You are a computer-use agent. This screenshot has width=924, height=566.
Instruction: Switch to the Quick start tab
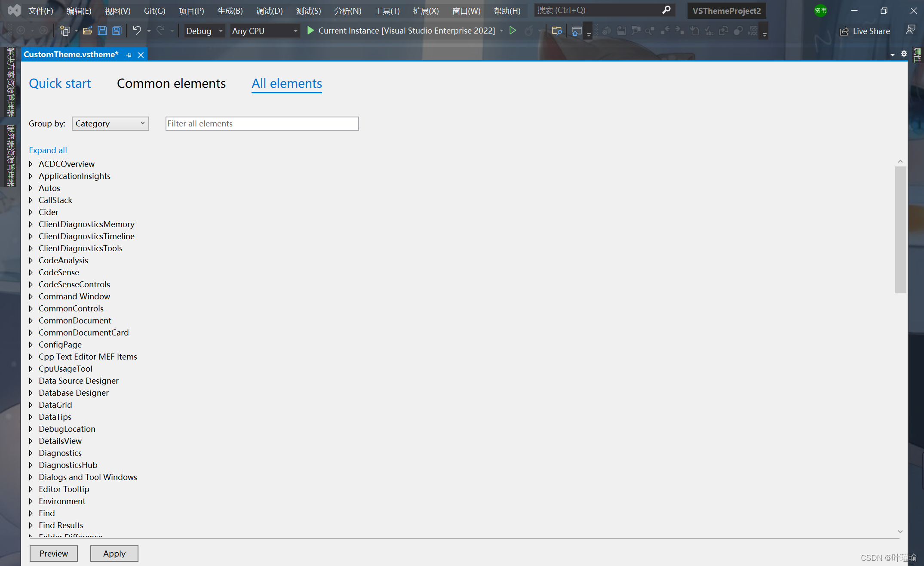60,83
